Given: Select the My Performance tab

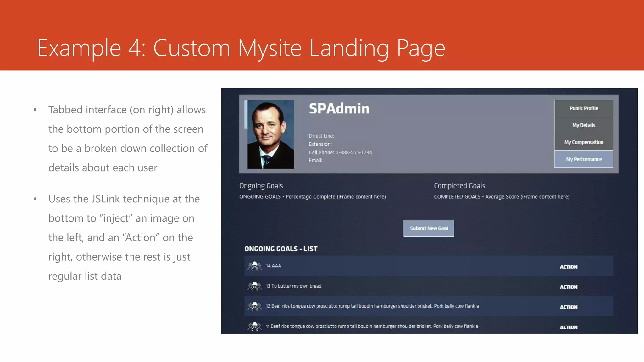Looking at the screenshot, I should [x=583, y=159].
